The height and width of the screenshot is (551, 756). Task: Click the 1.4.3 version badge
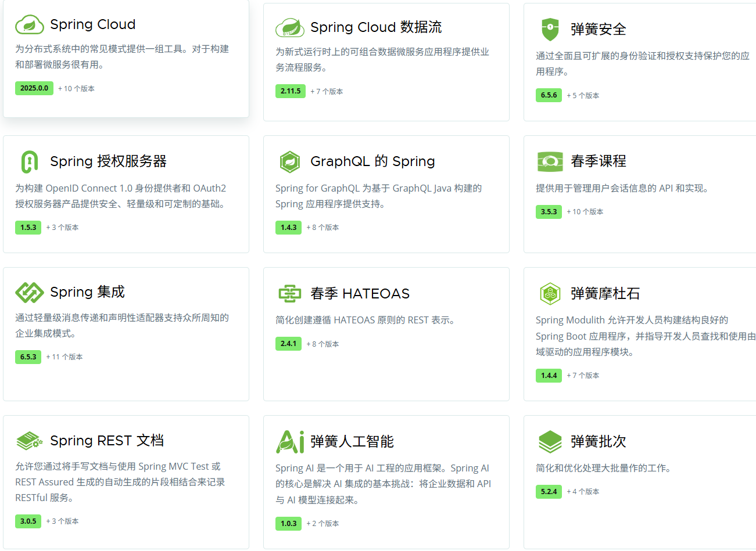[x=288, y=228]
